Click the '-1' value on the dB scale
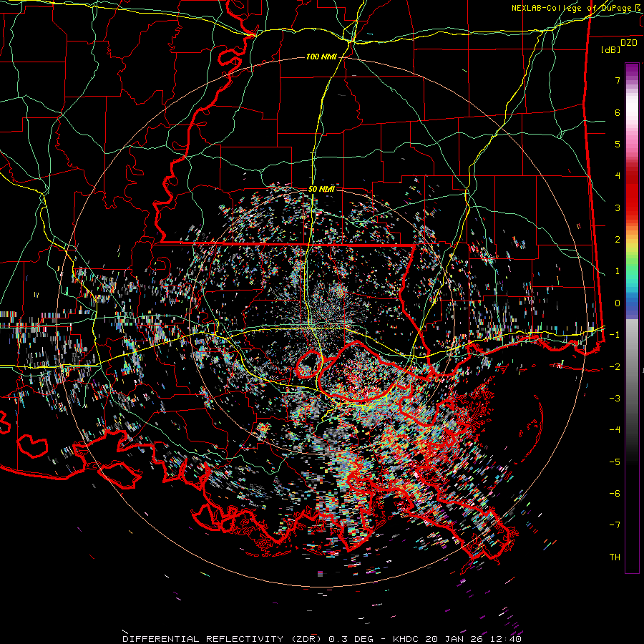This screenshot has height=644, width=644. (x=615, y=335)
